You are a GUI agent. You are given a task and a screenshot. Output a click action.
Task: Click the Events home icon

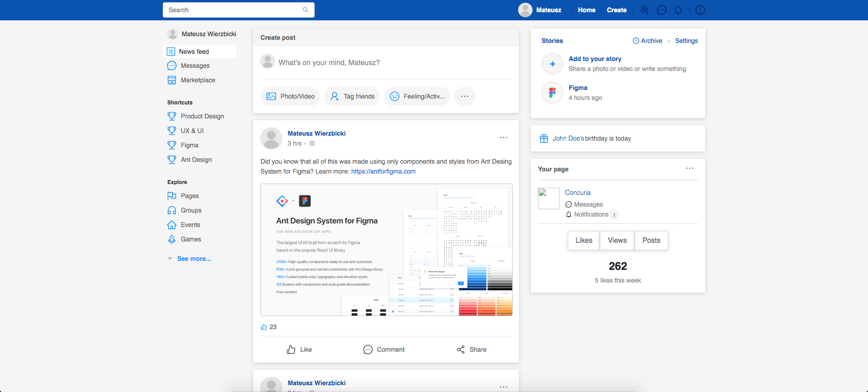pos(172,225)
